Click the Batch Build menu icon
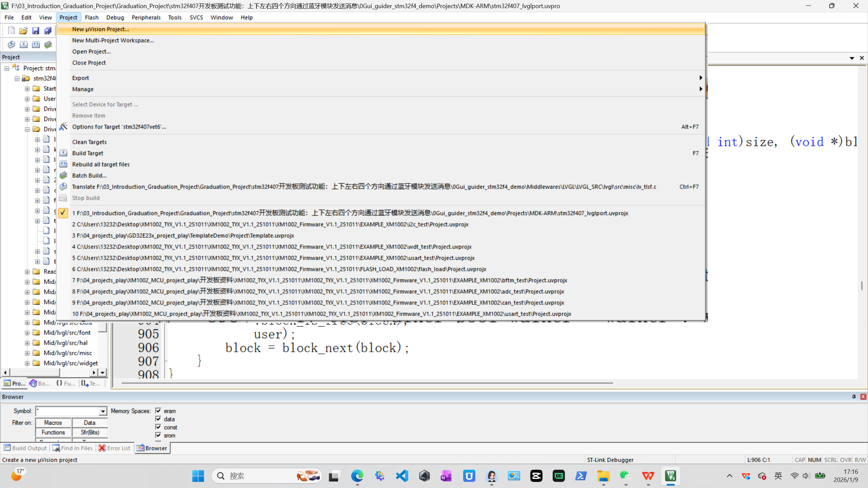 pyautogui.click(x=63, y=176)
